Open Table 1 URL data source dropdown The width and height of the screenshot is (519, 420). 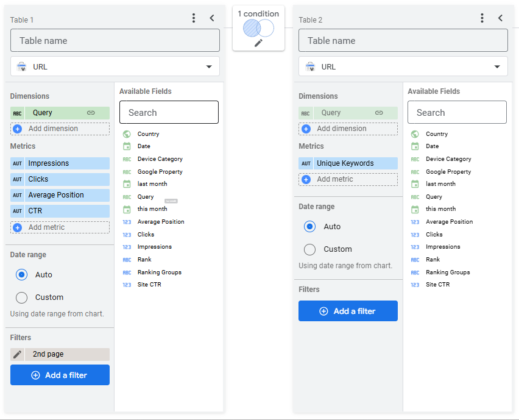115,66
